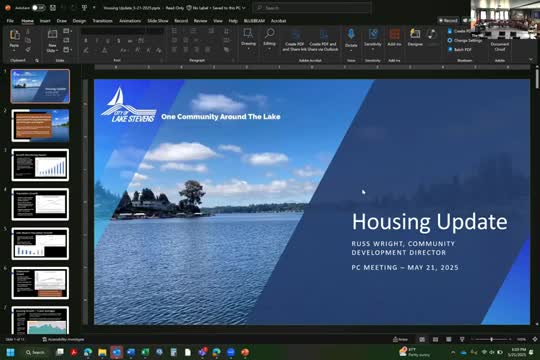Expand the Paste options arrow

(14, 50)
